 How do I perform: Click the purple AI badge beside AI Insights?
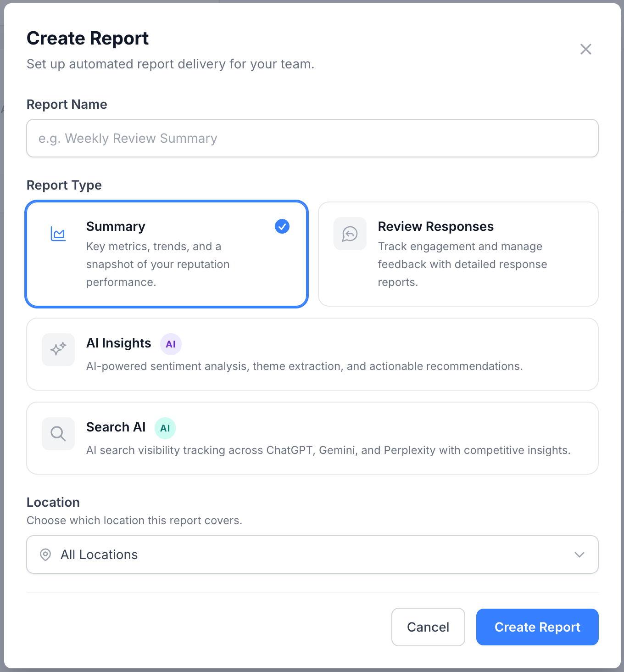click(171, 344)
